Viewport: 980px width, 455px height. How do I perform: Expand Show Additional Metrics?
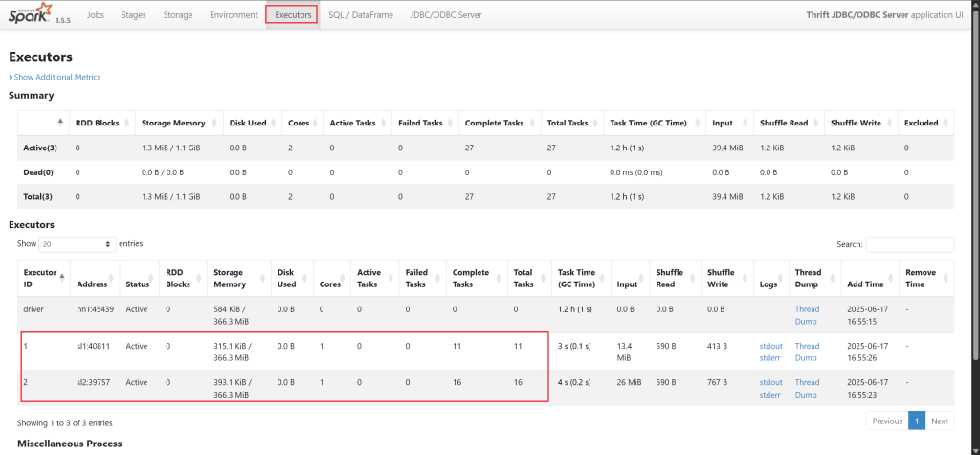click(56, 77)
